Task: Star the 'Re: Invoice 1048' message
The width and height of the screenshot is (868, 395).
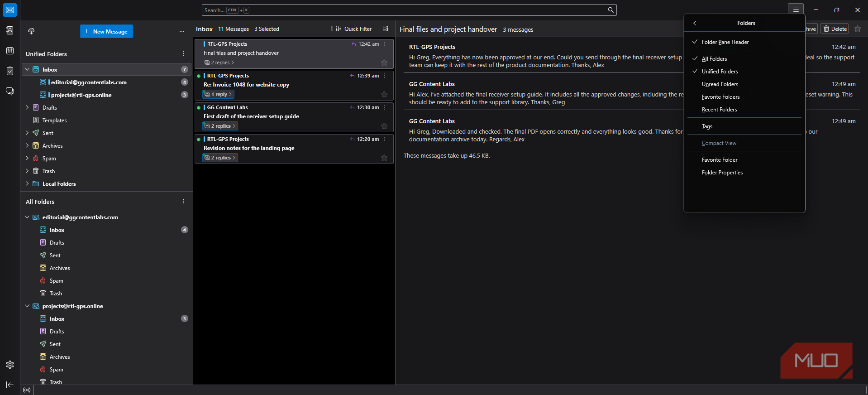Action: [384, 94]
